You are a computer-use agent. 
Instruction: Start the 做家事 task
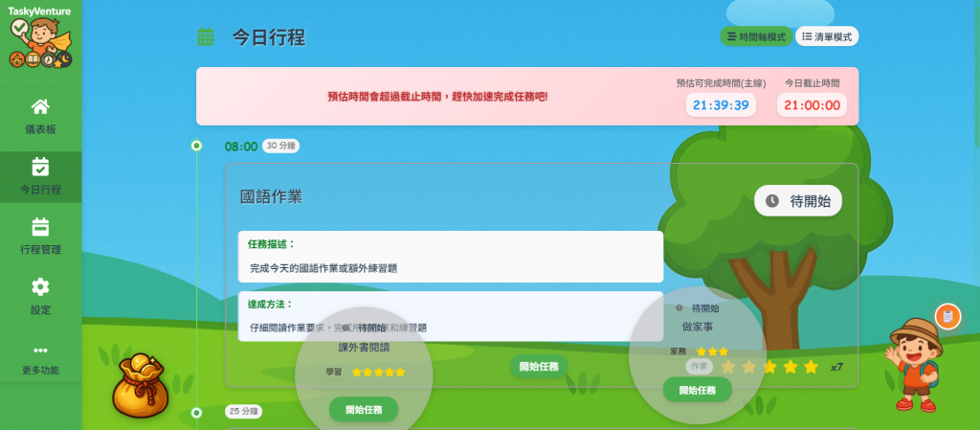tap(698, 390)
